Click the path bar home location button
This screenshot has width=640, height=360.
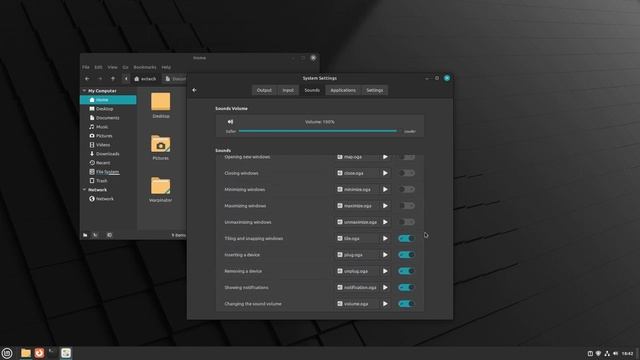pyautogui.click(x=145, y=78)
